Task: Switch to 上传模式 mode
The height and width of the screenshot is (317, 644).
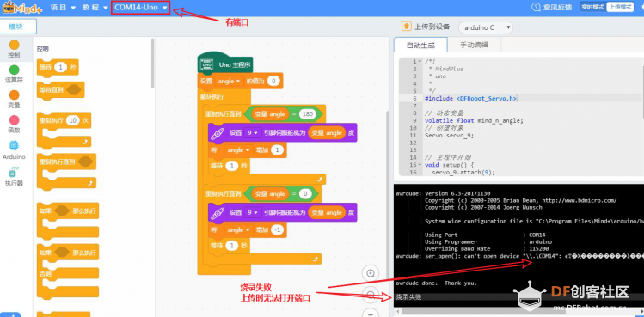Action: [x=620, y=7]
